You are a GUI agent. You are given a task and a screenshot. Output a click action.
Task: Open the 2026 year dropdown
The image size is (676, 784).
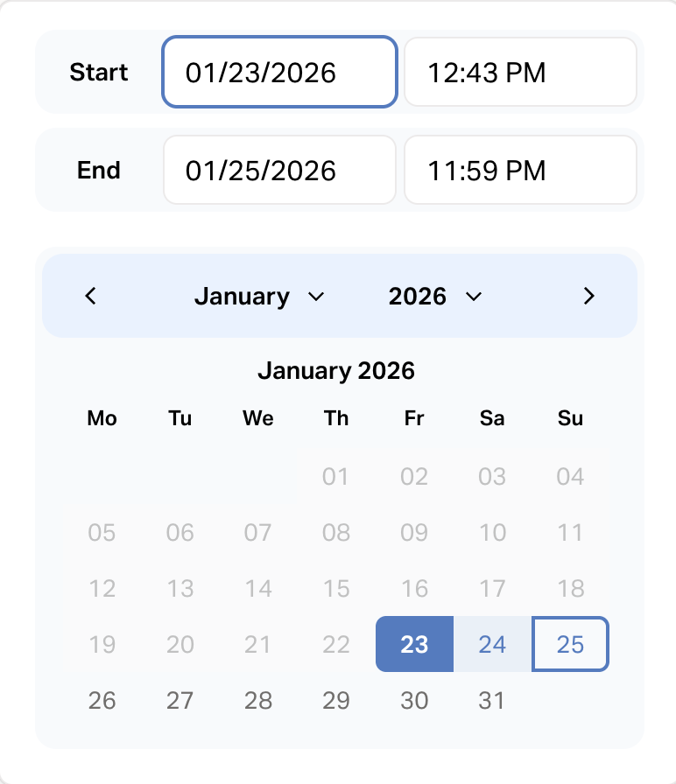[x=435, y=297]
